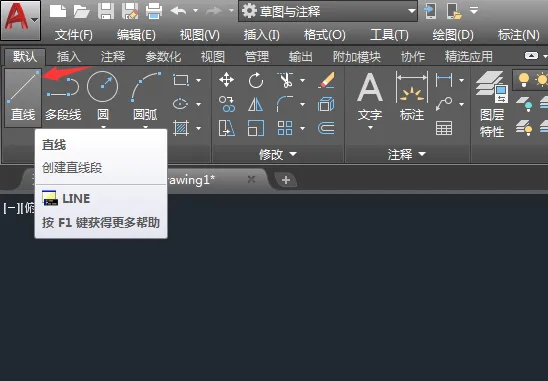
Task: Click the New file icon
Action: click(x=58, y=11)
